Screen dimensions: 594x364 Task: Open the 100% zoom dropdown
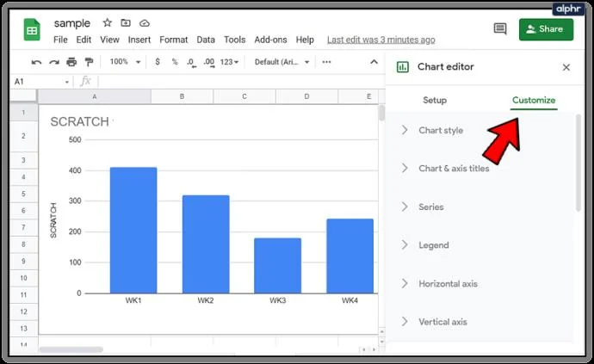tap(125, 62)
